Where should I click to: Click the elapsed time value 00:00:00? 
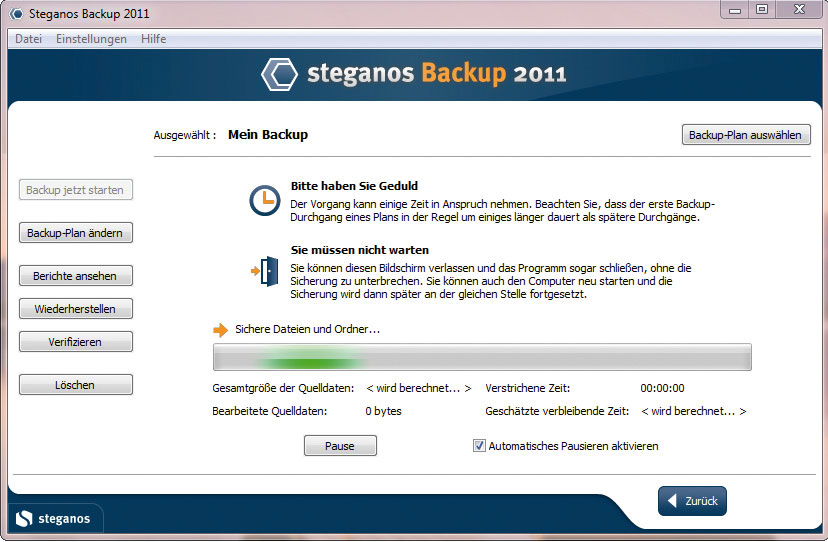point(662,388)
